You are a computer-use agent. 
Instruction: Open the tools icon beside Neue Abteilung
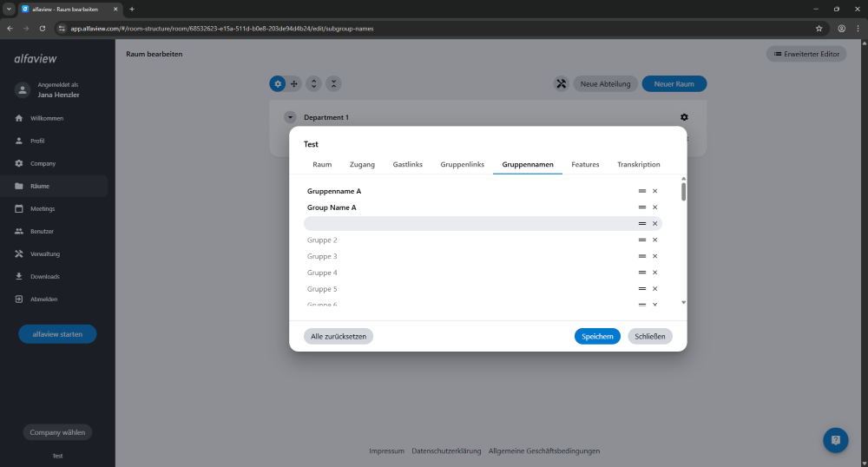coord(562,83)
